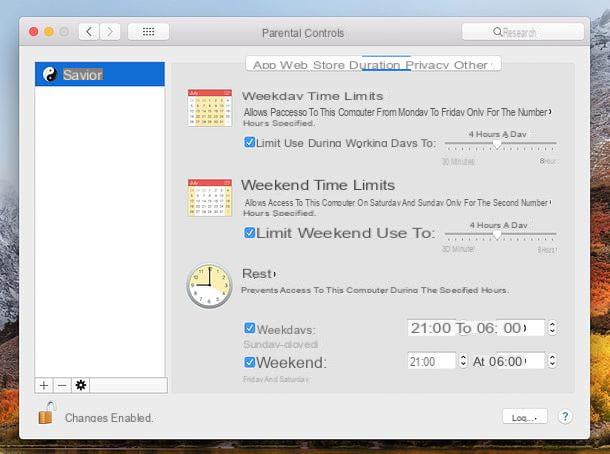Click the stepper next to Weekdays time field
This screenshot has height=454, width=610.
click(x=552, y=328)
